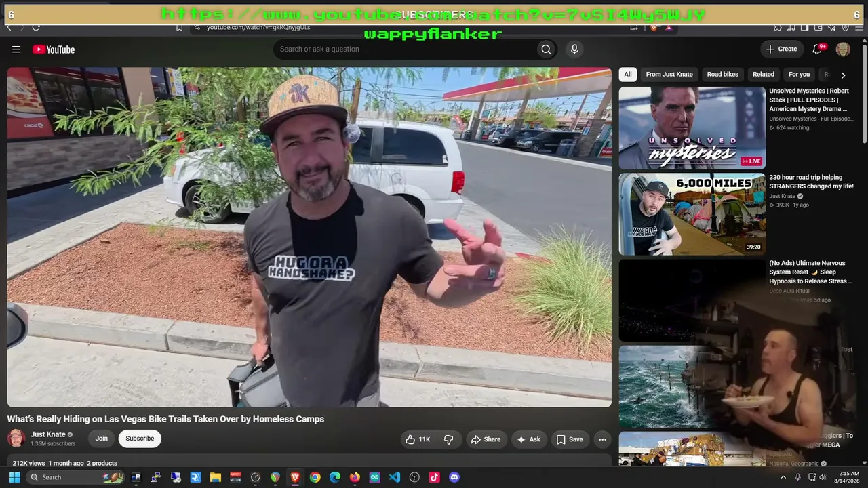Select the From Just Knate chip
This screenshot has width=868, height=488.
point(669,75)
